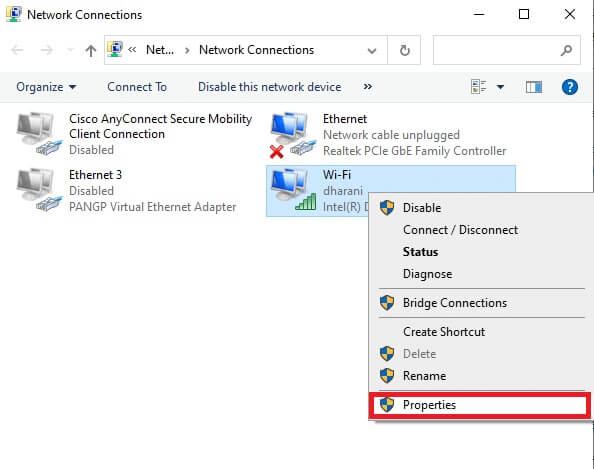Click the change your view icon

479,87
